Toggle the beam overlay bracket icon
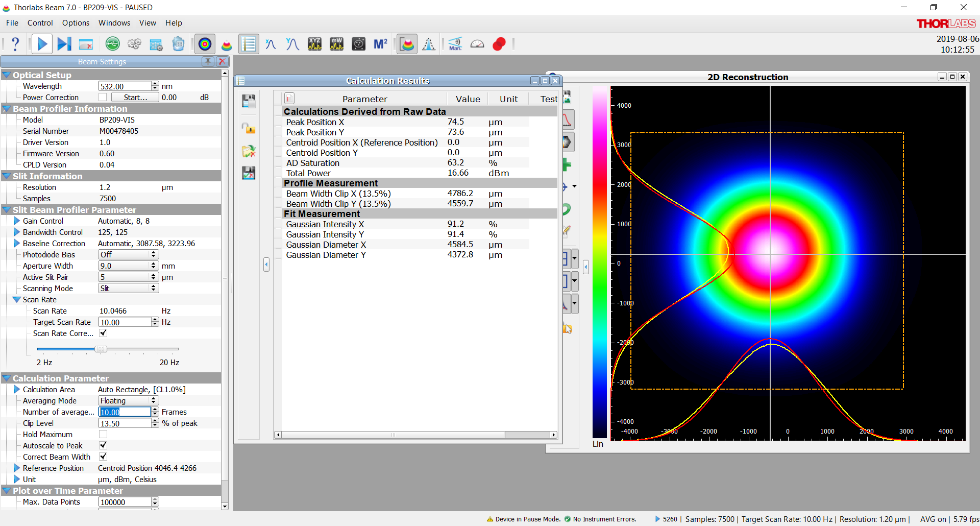The width and height of the screenshot is (980, 526). pyautogui.click(x=407, y=44)
